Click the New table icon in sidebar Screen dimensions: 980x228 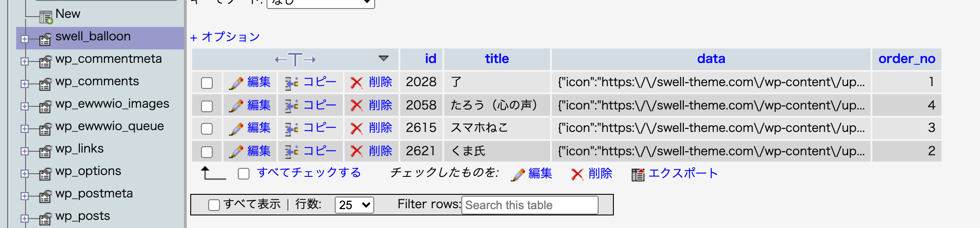46,17
